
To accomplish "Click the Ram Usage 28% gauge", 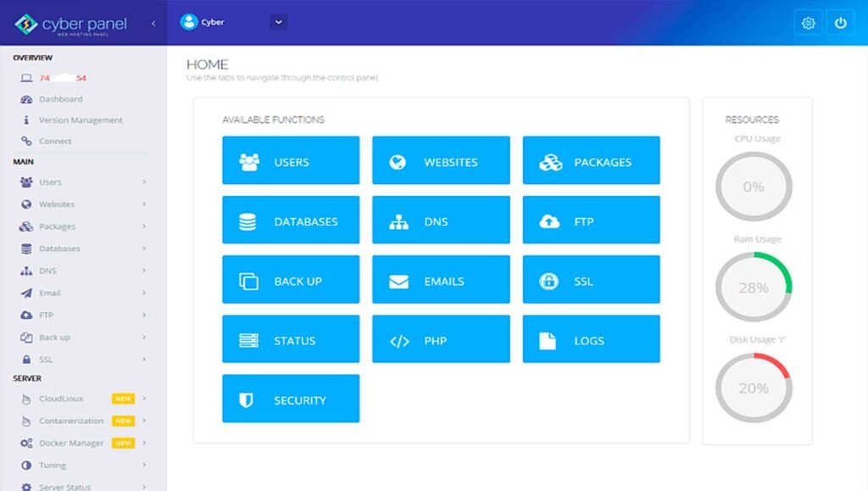I will (754, 287).
